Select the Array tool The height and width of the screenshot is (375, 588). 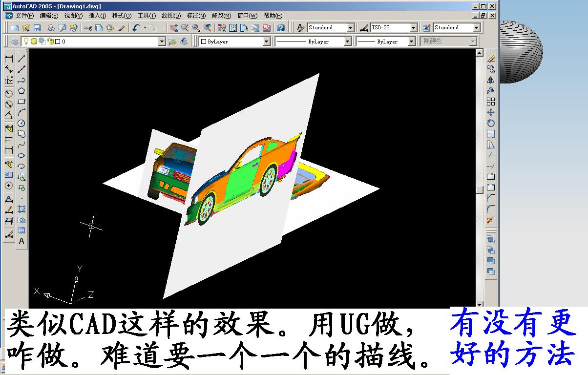491,102
